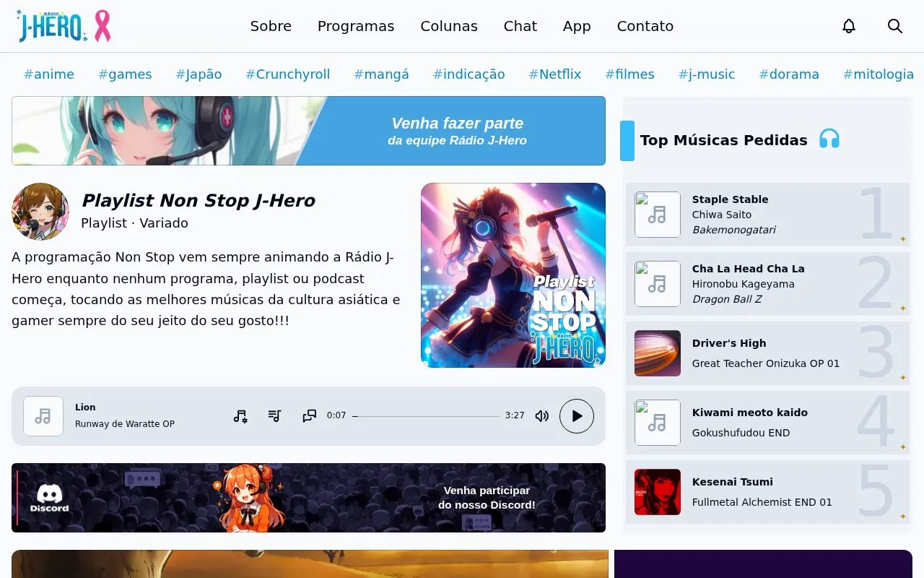Open the #games tag
This screenshot has height=578, width=924.
click(125, 74)
